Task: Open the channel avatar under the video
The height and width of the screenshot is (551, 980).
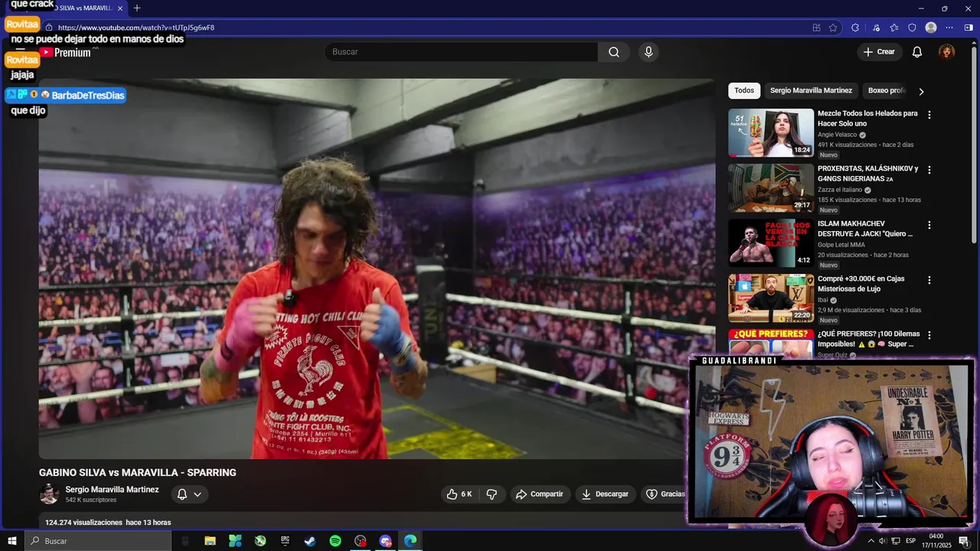Action: [x=49, y=494]
